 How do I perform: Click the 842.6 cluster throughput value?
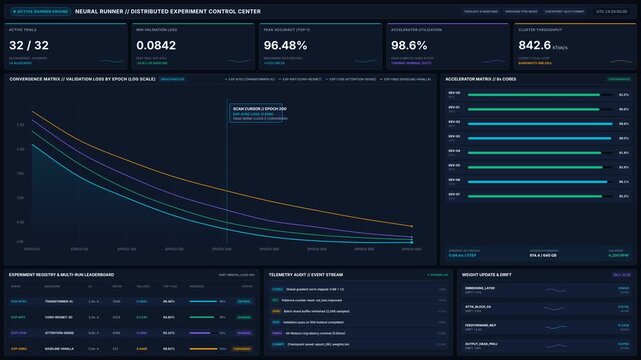(535, 45)
